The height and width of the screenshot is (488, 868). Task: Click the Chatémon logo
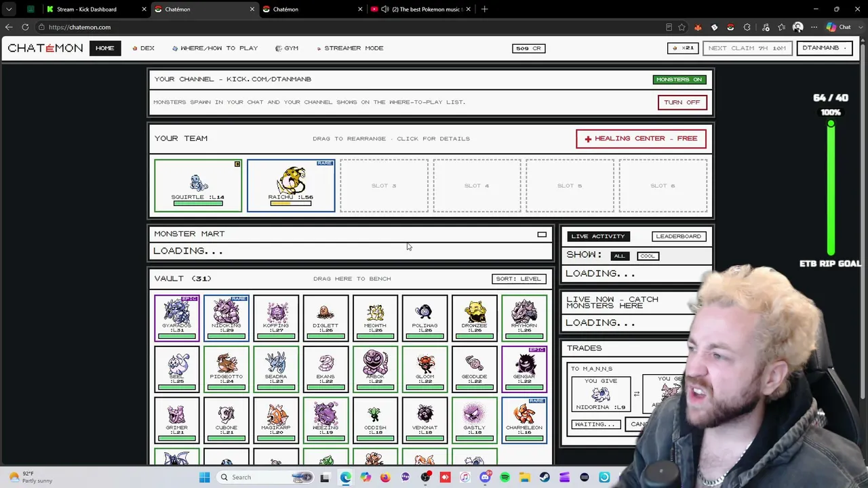pyautogui.click(x=45, y=48)
